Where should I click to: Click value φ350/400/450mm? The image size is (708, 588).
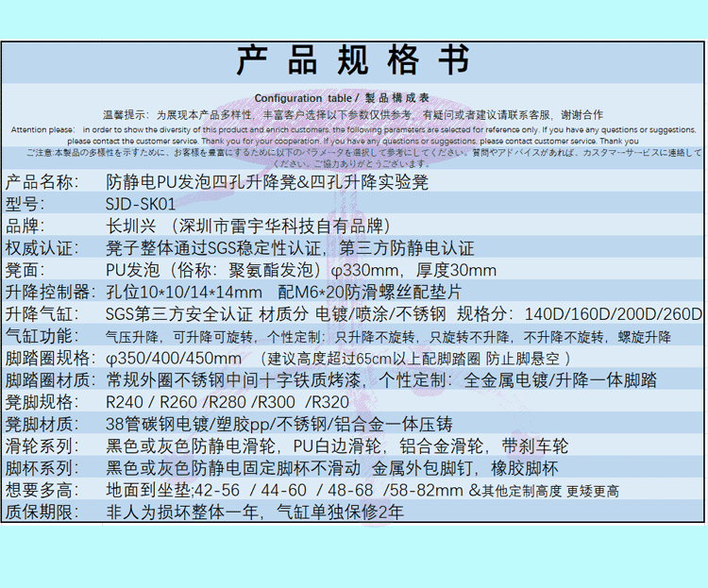click(x=174, y=359)
